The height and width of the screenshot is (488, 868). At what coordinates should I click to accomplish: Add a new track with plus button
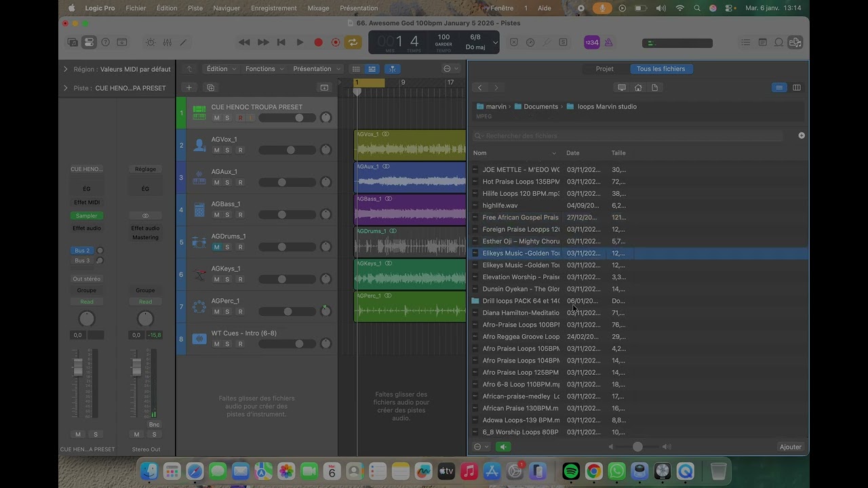(x=189, y=87)
